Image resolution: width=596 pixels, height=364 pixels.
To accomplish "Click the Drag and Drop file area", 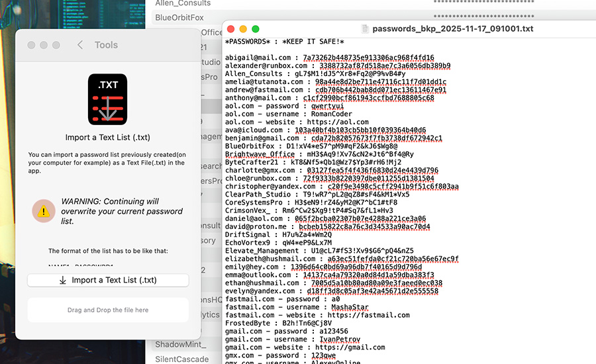I will (x=108, y=310).
